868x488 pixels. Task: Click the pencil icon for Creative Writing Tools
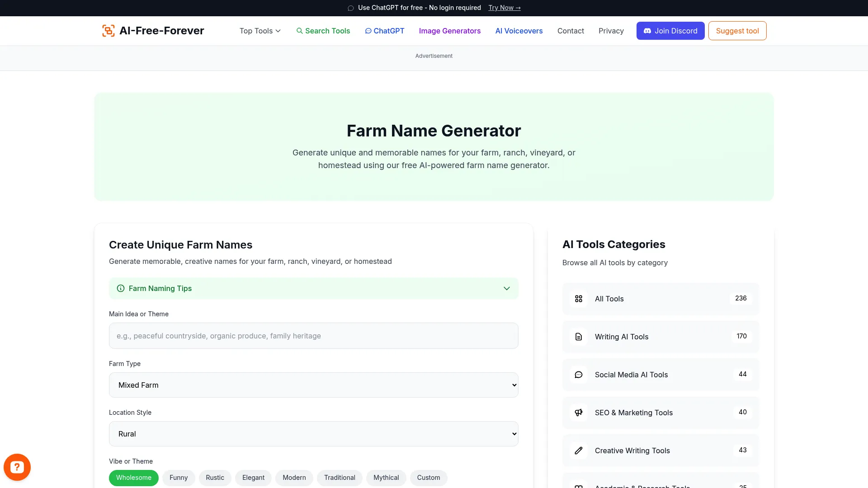click(579, 450)
